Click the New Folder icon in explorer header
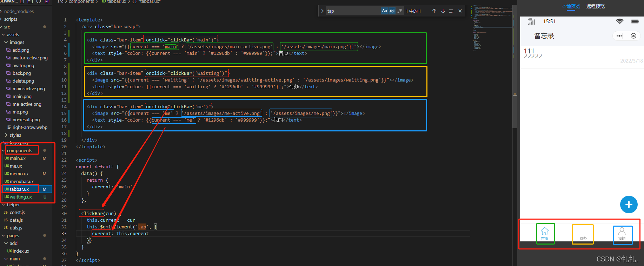The image size is (644, 266). pyautogui.click(x=30, y=1)
